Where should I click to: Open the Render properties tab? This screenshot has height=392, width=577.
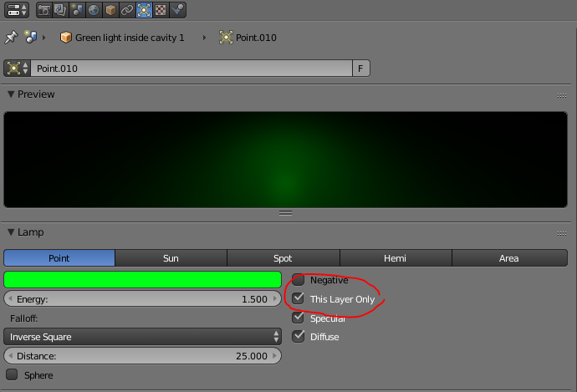point(43,10)
